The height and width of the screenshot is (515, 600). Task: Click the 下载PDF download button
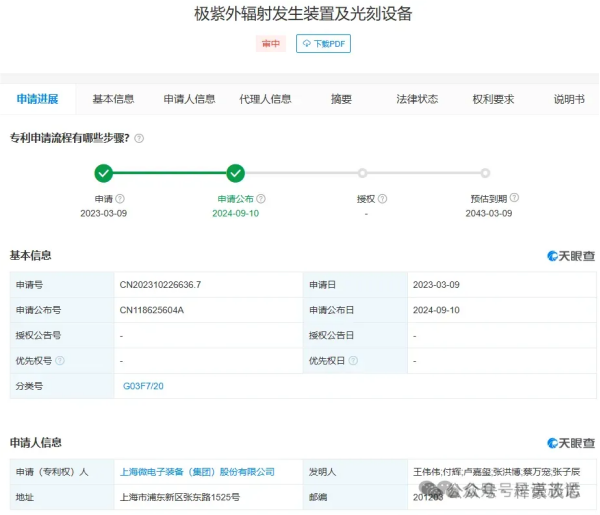[323, 44]
